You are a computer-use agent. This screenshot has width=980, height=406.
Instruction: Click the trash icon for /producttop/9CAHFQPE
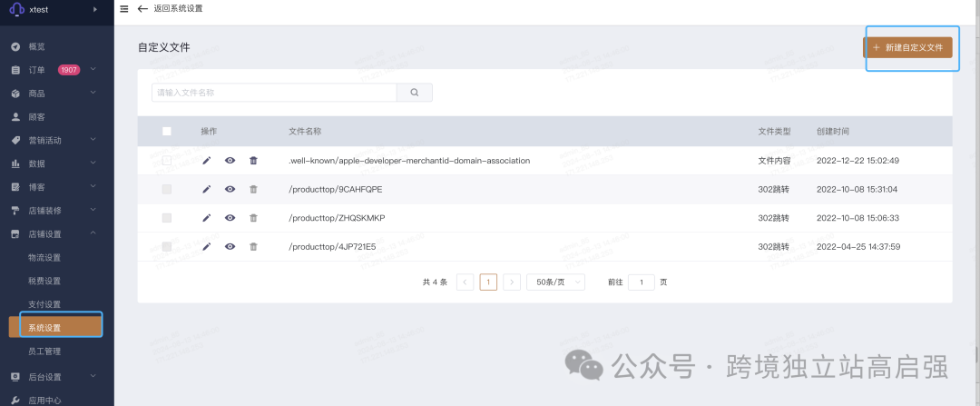click(253, 189)
